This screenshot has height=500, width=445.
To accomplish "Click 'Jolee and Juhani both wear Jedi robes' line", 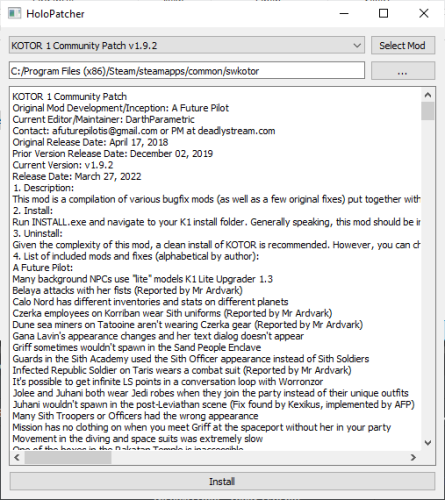I will tap(210, 393).
